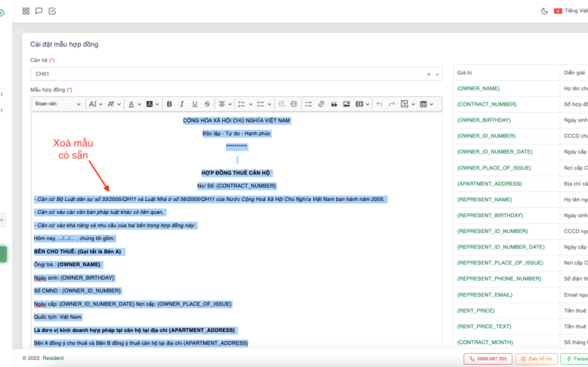Open the checkbox tasks icon in header
The height and width of the screenshot is (367, 588).
(52, 11)
